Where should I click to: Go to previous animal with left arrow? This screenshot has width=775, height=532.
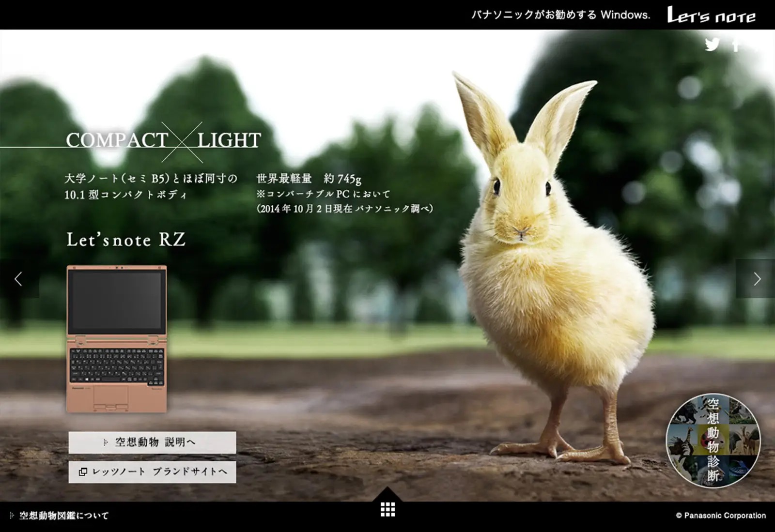pyautogui.click(x=18, y=279)
